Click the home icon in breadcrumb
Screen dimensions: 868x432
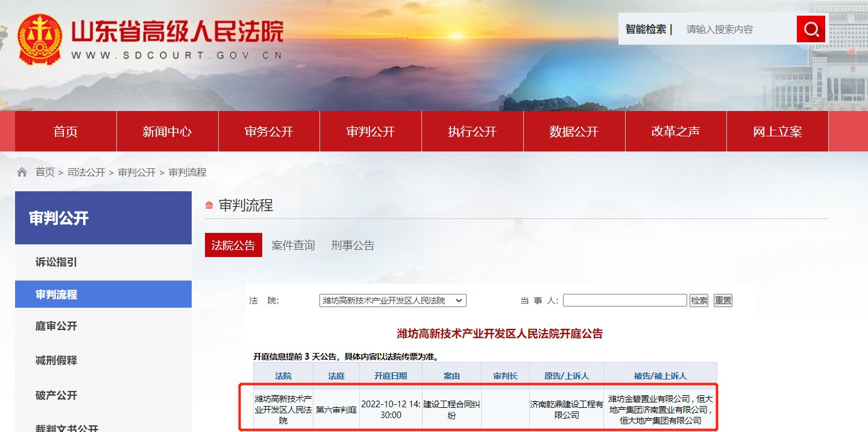[22, 173]
